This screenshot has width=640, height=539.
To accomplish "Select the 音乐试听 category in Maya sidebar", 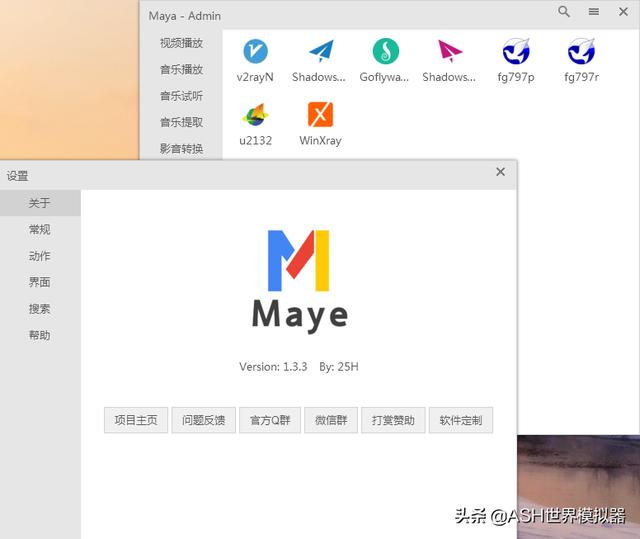I will click(181, 96).
